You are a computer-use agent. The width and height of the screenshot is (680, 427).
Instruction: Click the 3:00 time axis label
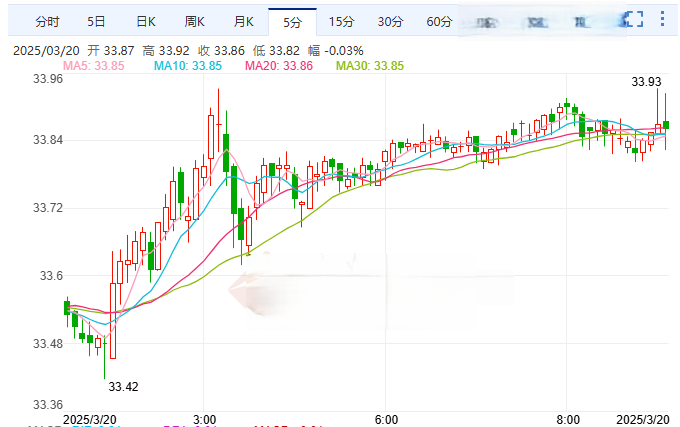[204, 420]
